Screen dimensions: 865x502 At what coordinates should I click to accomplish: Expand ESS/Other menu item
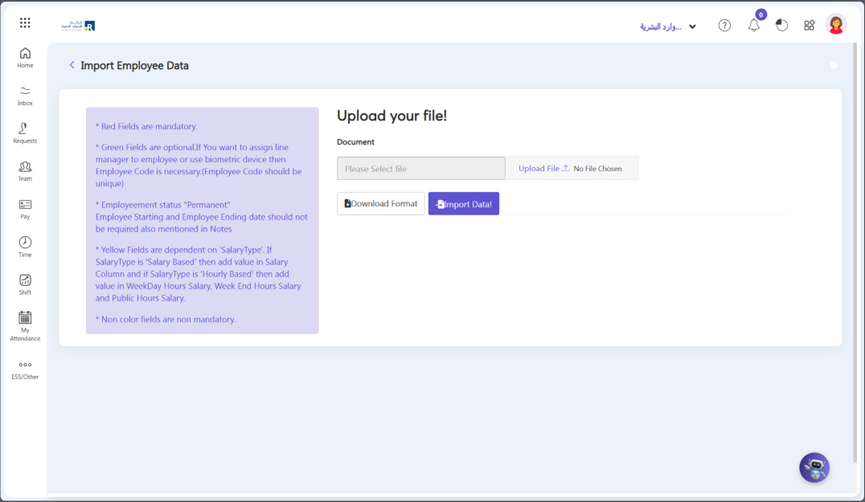click(x=25, y=370)
